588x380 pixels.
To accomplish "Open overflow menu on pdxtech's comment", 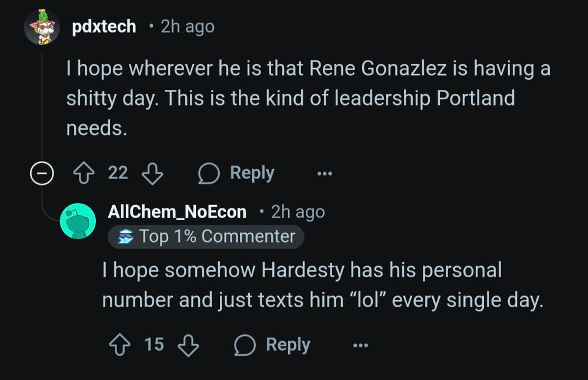I will pos(323,173).
